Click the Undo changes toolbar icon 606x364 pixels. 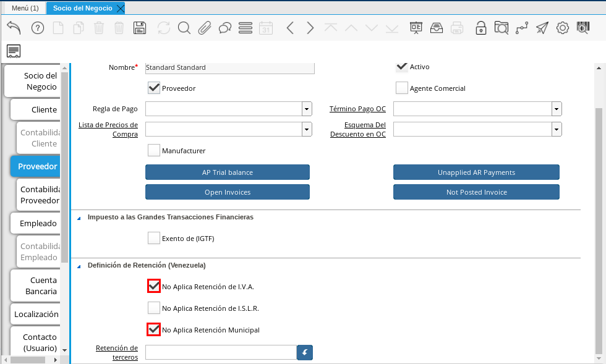[14, 28]
